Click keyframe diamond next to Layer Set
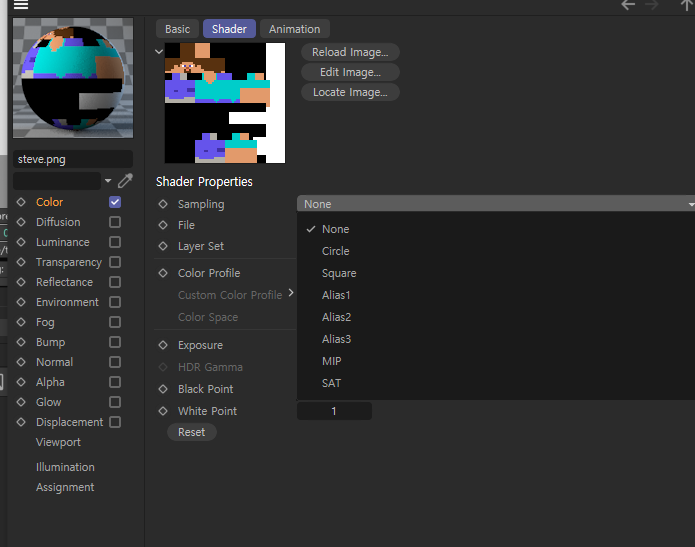Image resolution: width=695 pixels, height=547 pixels. [x=163, y=246]
